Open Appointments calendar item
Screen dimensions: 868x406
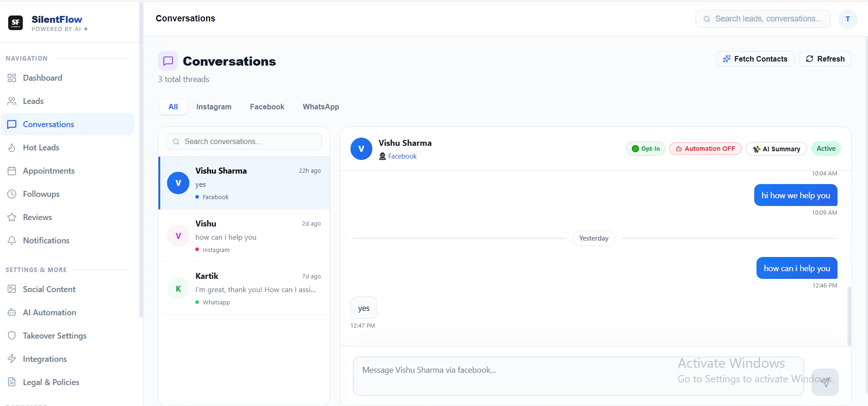click(x=67, y=171)
